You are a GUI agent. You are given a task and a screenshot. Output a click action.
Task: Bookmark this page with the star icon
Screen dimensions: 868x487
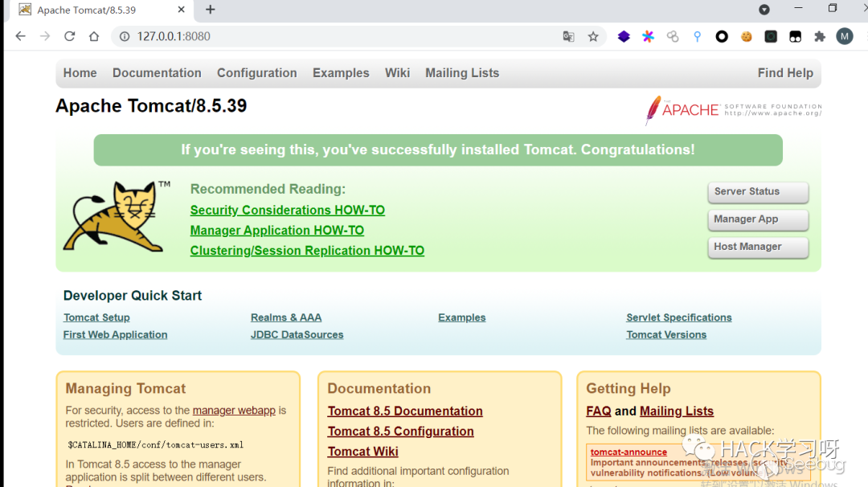[x=593, y=36]
